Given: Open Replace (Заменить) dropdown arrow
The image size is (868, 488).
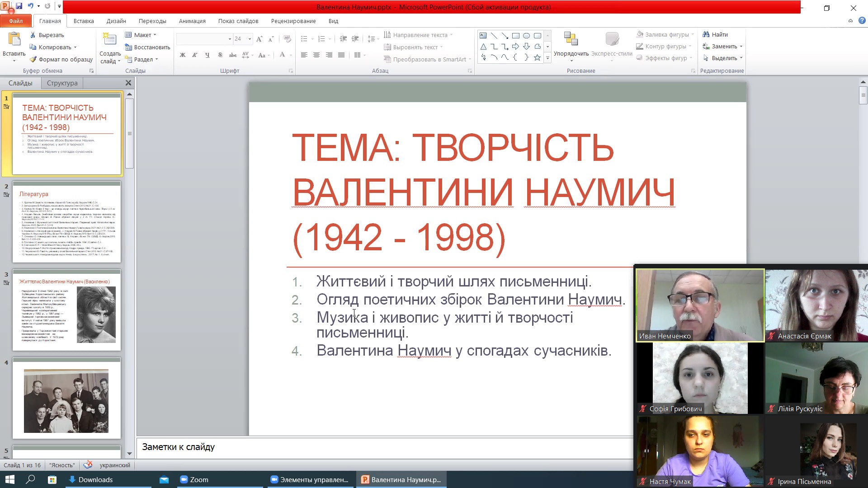Looking at the screenshot, I should [x=741, y=47].
